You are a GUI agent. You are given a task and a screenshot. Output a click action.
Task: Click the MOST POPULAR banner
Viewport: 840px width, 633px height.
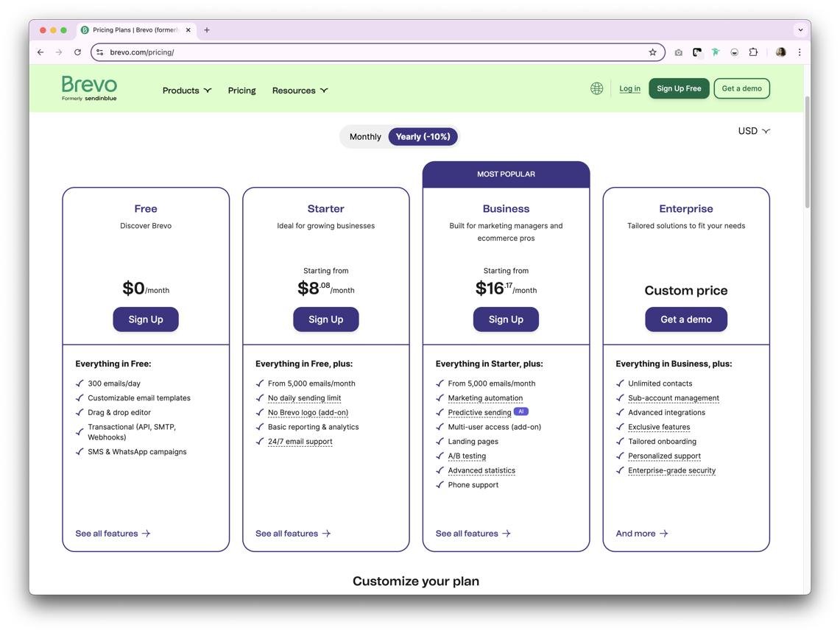pos(506,174)
